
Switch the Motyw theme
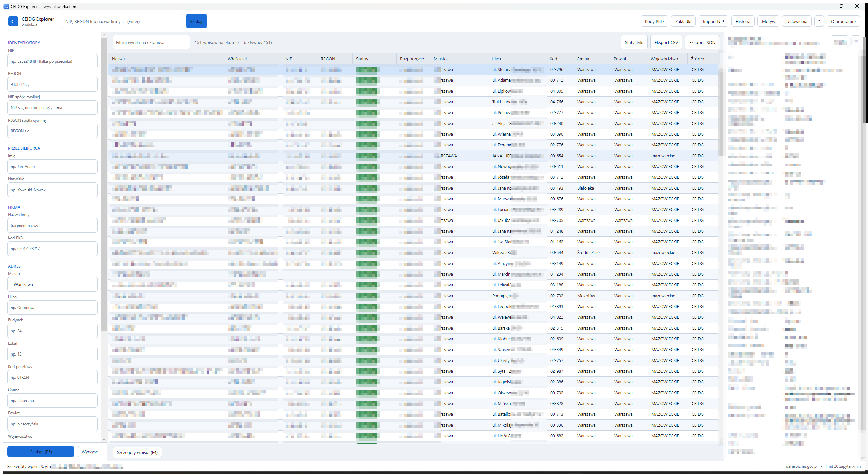tap(768, 21)
